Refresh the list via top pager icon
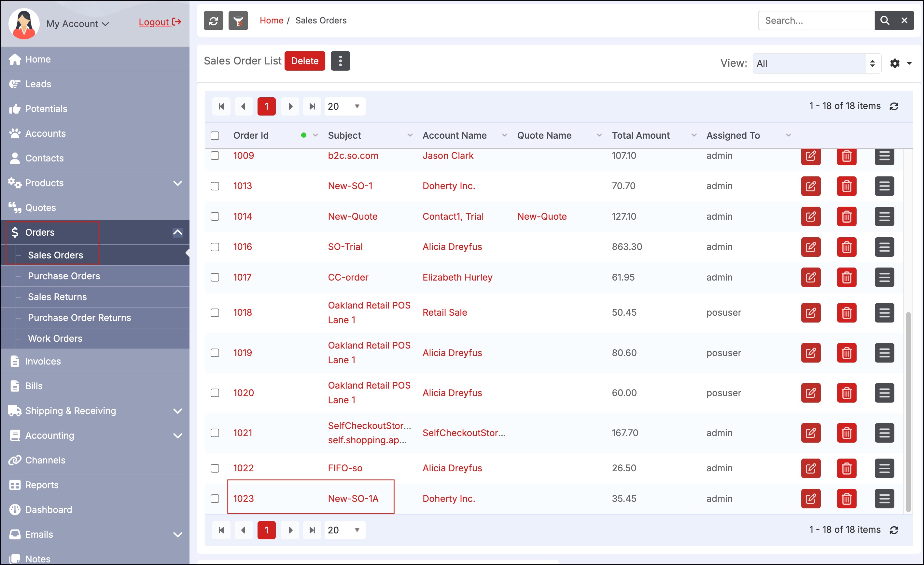The height and width of the screenshot is (565, 924). pyautogui.click(x=894, y=106)
